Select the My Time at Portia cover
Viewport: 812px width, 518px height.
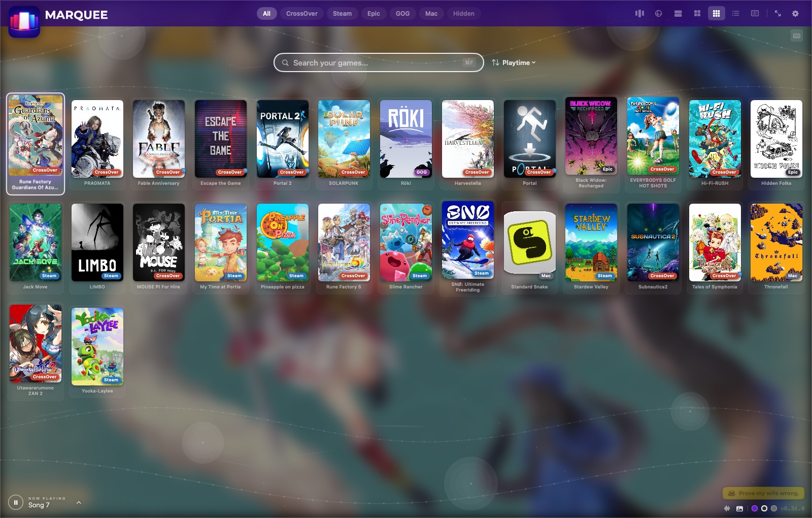(221, 242)
